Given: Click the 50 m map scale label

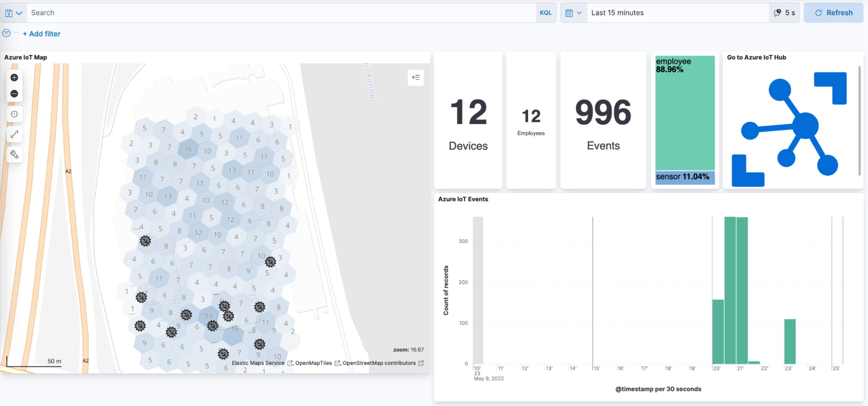Looking at the screenshot, I should [x=54, y=361].
